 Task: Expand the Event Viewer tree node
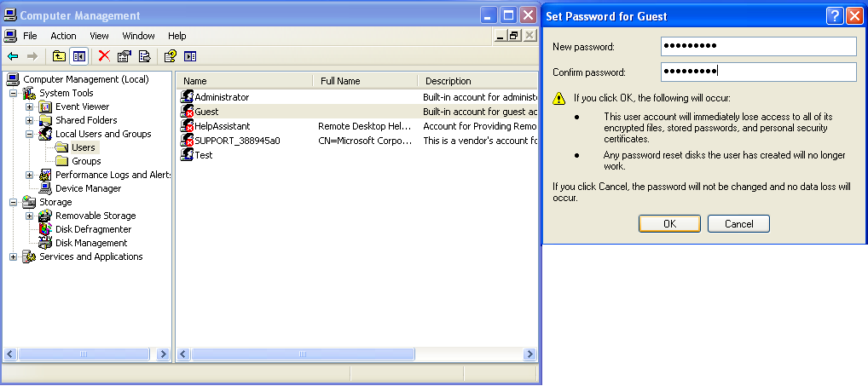pos(29,107)
